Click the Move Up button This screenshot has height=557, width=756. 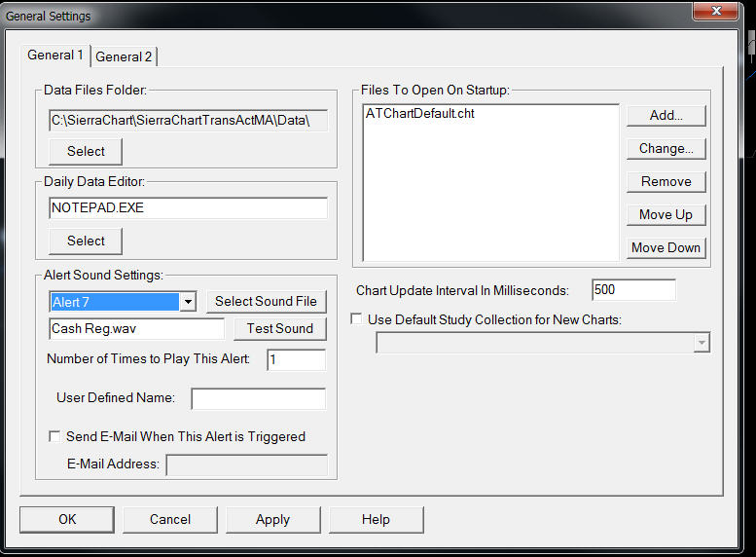click(666, 215)
